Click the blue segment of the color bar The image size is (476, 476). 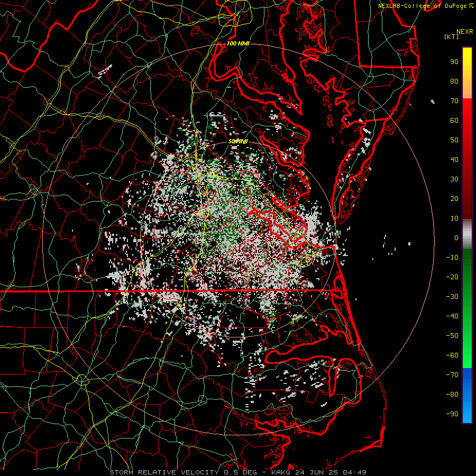pos(467,395)
